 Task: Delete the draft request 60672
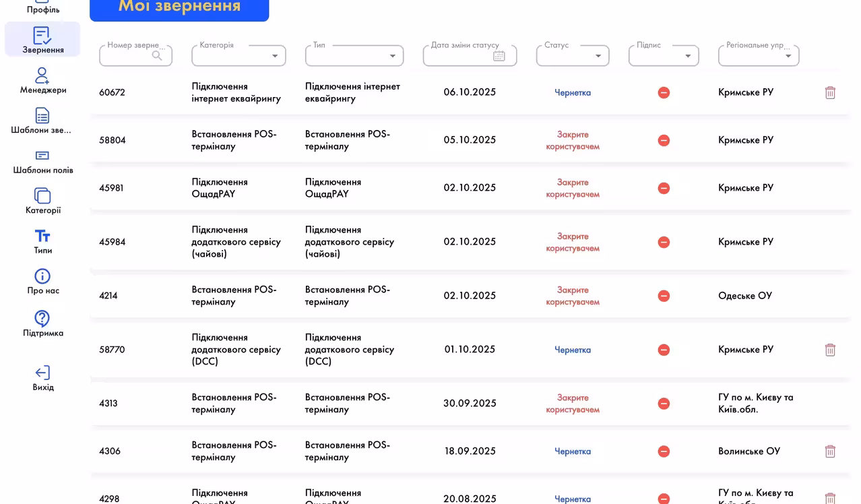click(x=830, y=92)
